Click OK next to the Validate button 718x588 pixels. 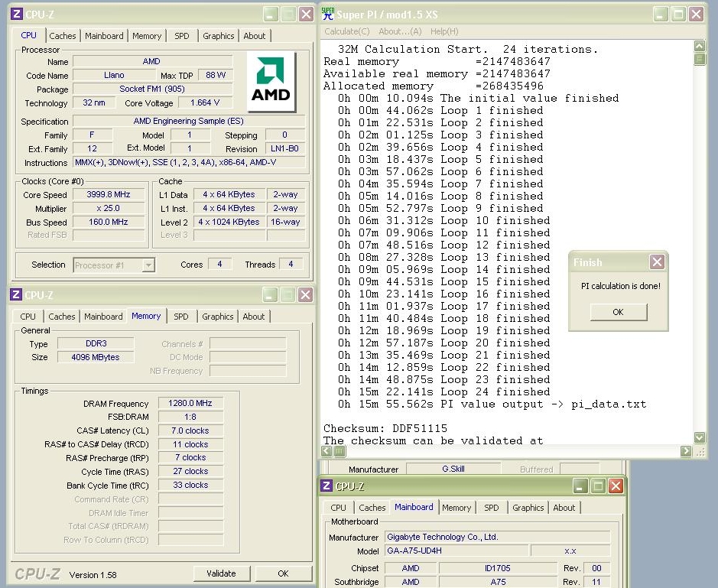click(284, 573)
